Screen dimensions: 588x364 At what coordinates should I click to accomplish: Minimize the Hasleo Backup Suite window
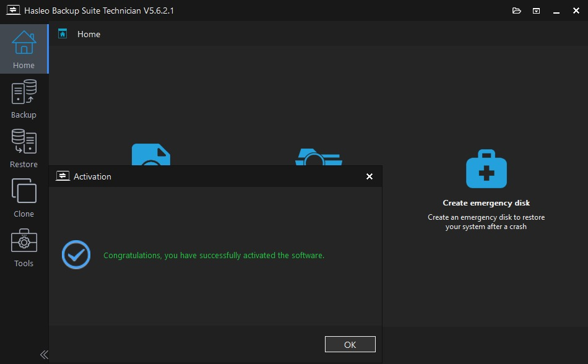[x=556, y=11]
